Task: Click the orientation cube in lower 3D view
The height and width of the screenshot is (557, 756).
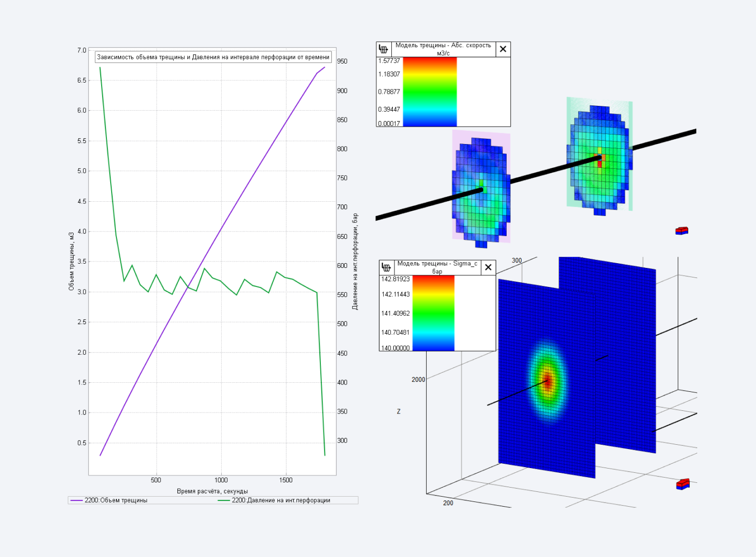Action: coord(683,484)
